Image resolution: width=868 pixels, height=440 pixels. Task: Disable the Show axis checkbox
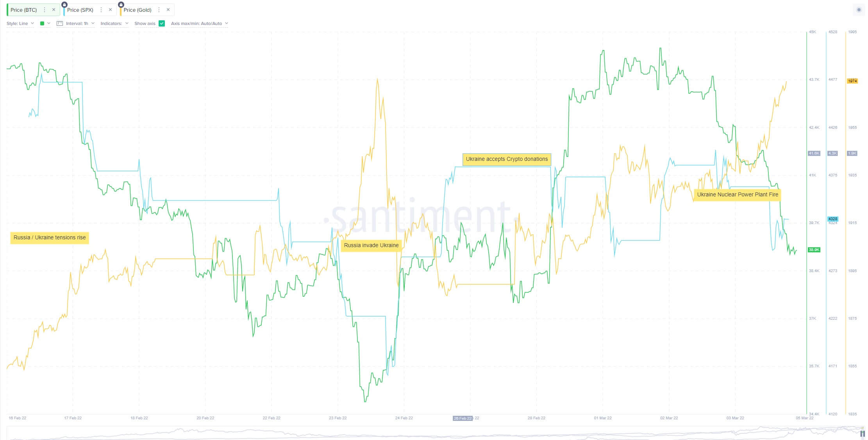[161, 23]
